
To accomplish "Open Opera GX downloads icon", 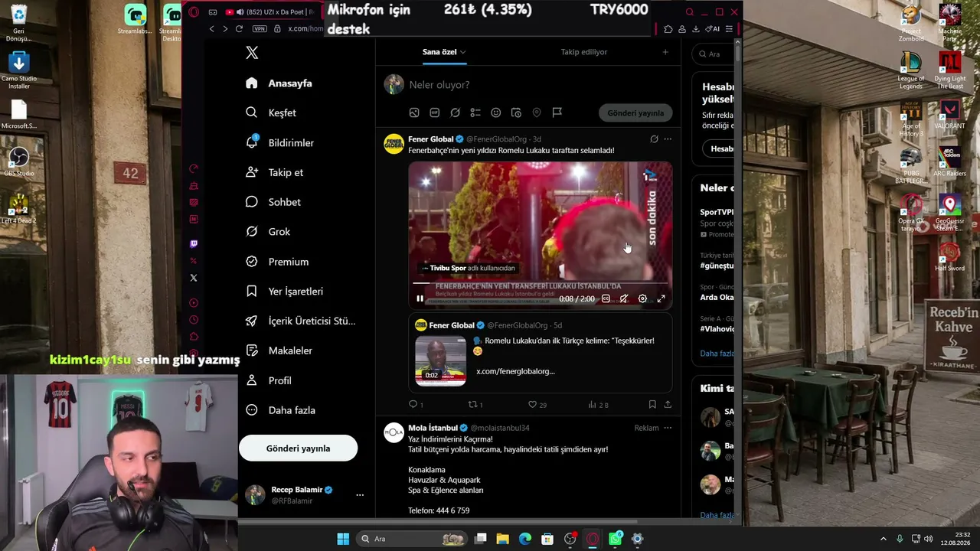I will coord(695,29).
